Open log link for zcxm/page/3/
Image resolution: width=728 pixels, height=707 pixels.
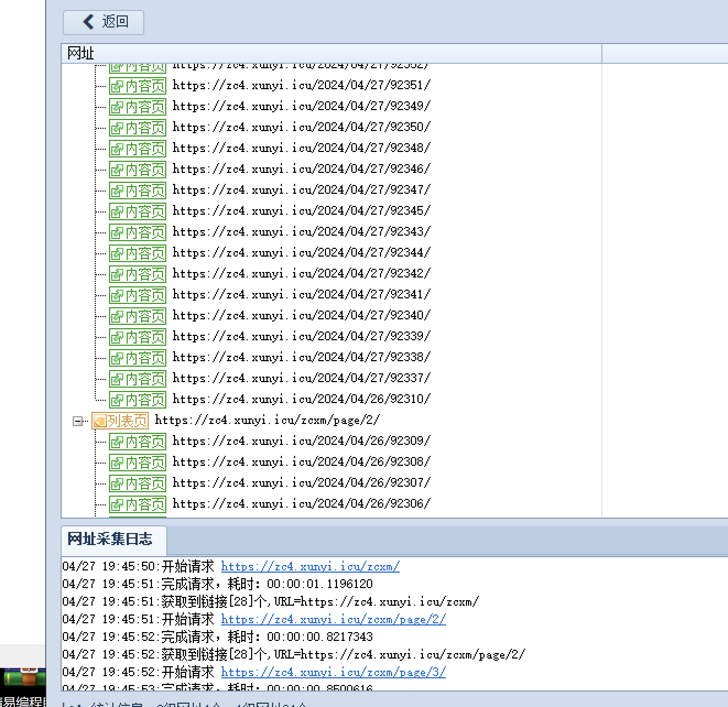click(x=333, y=672)
